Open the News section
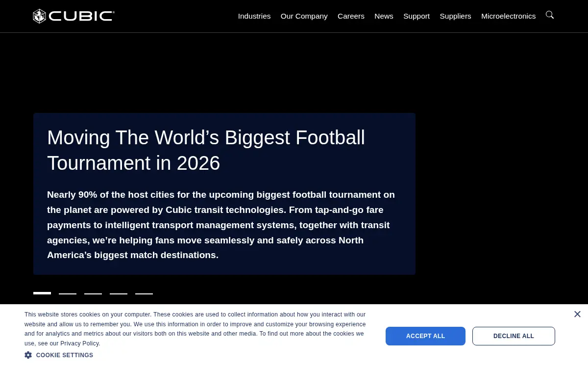The image size is (588, 368). [x=384, y=16]
